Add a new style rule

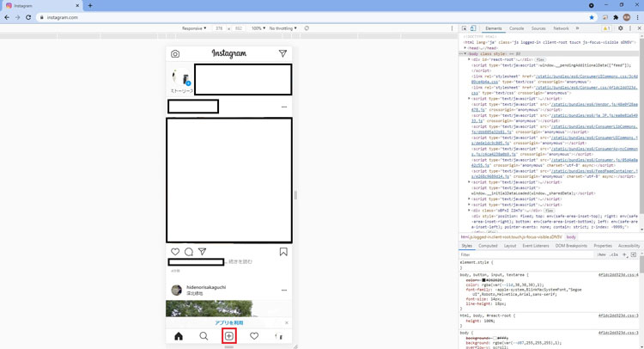point(624,254)
